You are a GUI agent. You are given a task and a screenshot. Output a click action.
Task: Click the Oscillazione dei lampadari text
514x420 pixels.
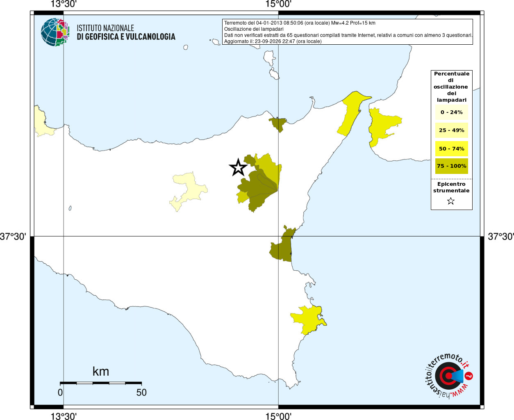[254, 29]
